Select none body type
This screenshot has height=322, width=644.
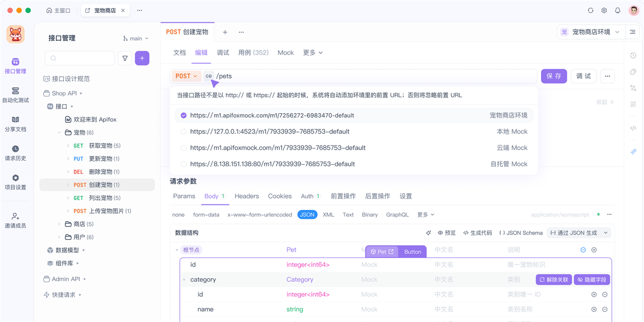click(x=178, y=215)
